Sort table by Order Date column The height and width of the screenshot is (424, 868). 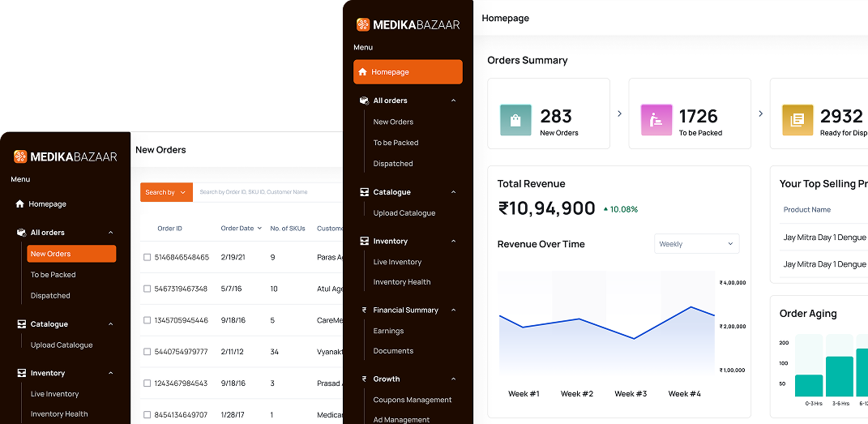[242, 228]
